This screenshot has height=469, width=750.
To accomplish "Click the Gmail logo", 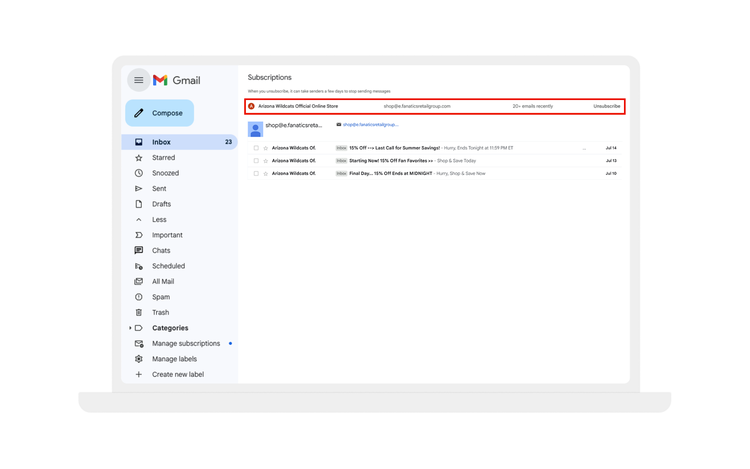I will (x=176, y=80).
